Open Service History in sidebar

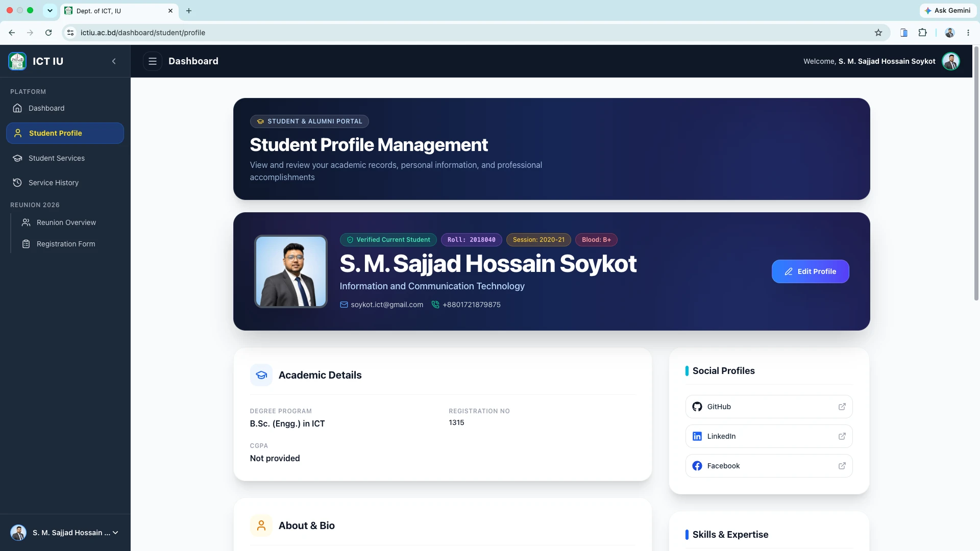65,183
